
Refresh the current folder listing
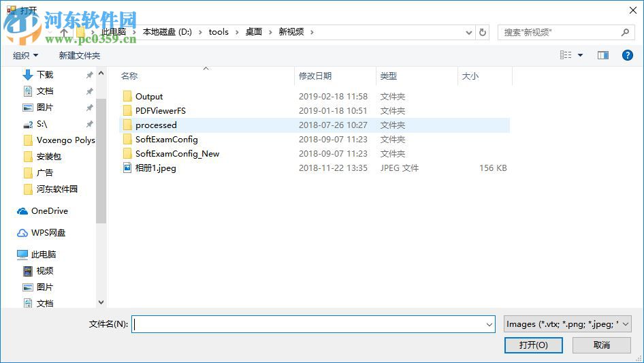point(483,32)
